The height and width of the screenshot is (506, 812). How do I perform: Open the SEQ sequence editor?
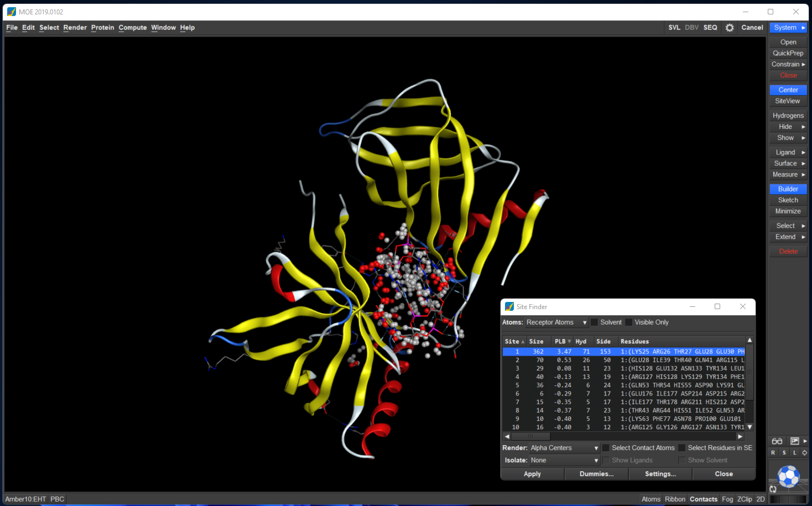click(710, 28)
